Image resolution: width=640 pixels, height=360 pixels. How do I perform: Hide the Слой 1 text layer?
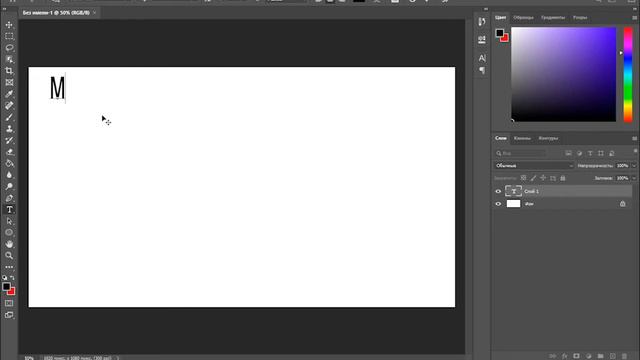click(498, 191)
